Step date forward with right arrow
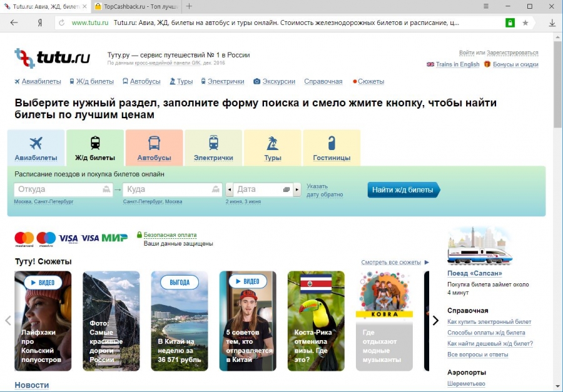 coord(297,189)
